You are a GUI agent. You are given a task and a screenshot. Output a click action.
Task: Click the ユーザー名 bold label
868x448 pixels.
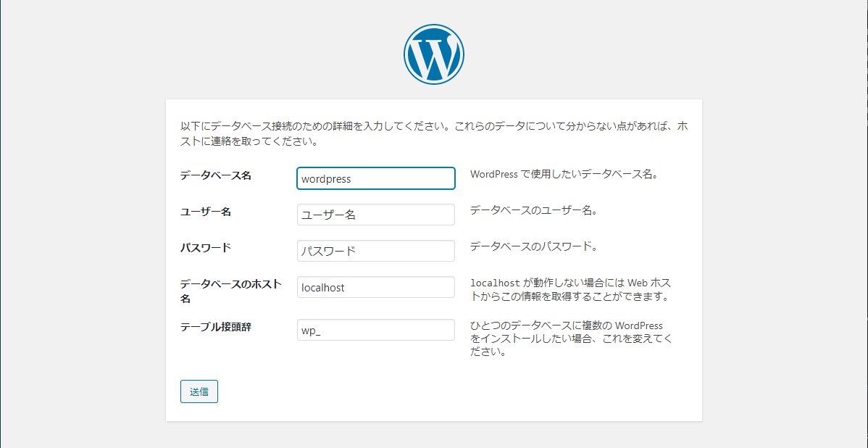coord(206,212)
